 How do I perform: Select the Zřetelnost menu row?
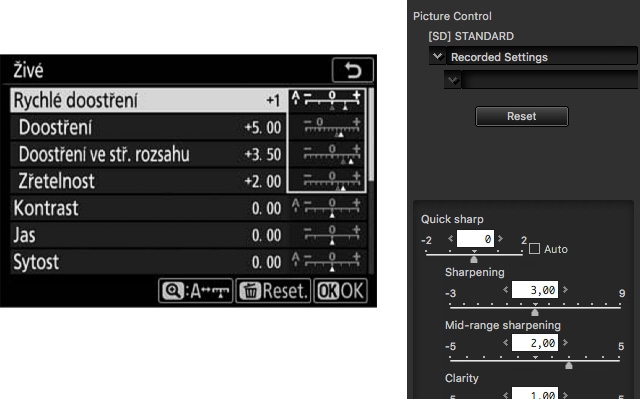[x=149, y=181]
